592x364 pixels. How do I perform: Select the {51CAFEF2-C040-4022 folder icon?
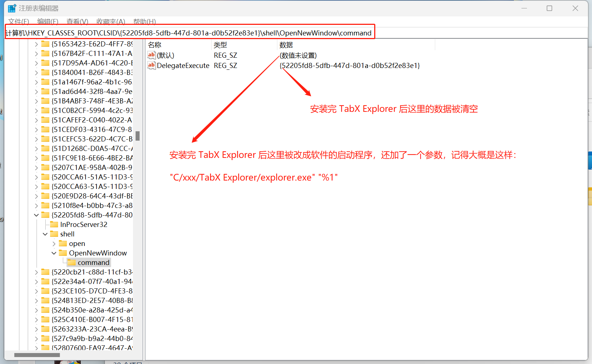tap(45, 120)
